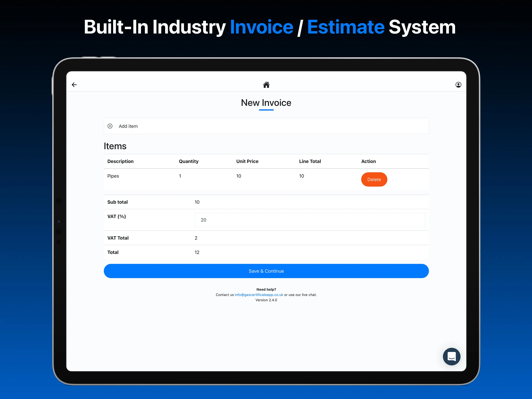Click the VAT Total value 2
This screenshot has height=399, width=532.
196,238
